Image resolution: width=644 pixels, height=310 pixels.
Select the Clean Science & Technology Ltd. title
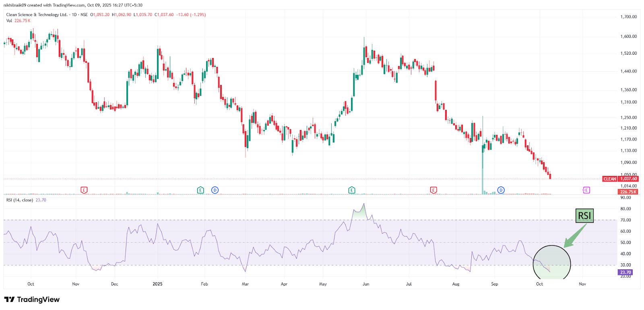(37, 15)
